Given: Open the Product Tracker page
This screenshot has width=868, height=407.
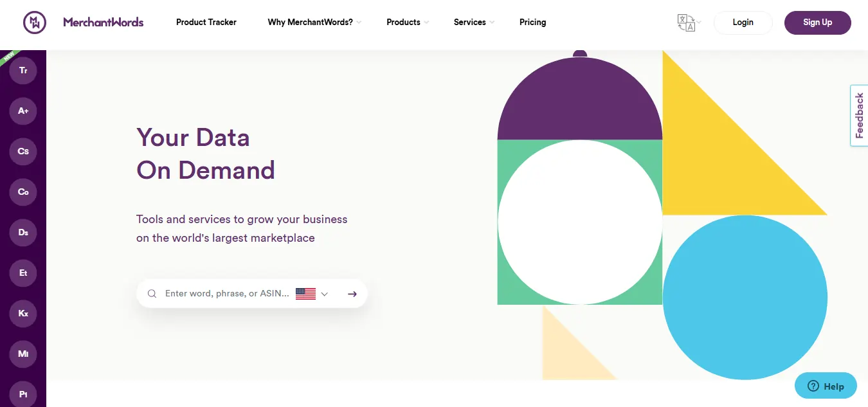Looking at the screenshot, I should [x=206, y=22].
